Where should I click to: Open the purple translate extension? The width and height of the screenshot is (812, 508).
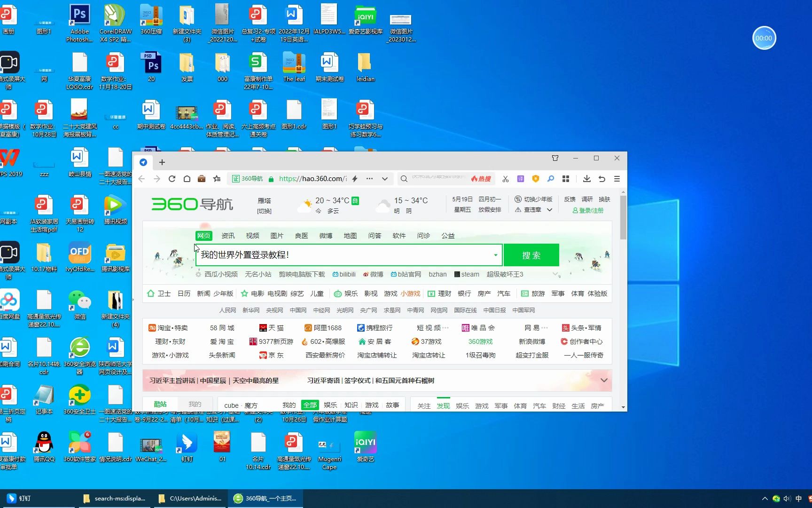click(521, 179)
